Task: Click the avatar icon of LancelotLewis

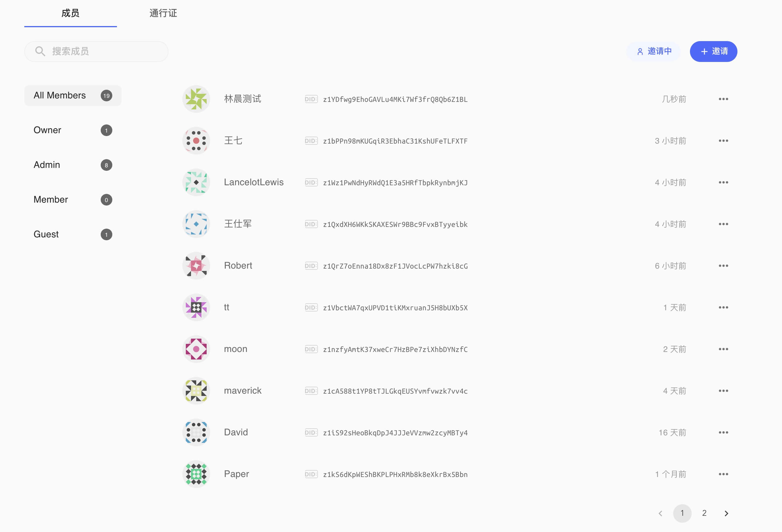Action: pyautogui.click(x=196, y=182)
